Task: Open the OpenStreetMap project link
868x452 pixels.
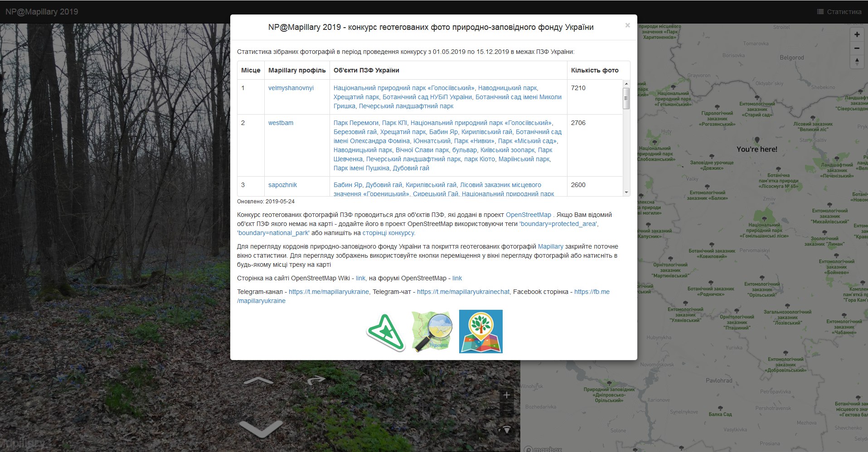Action: point(529,215)
